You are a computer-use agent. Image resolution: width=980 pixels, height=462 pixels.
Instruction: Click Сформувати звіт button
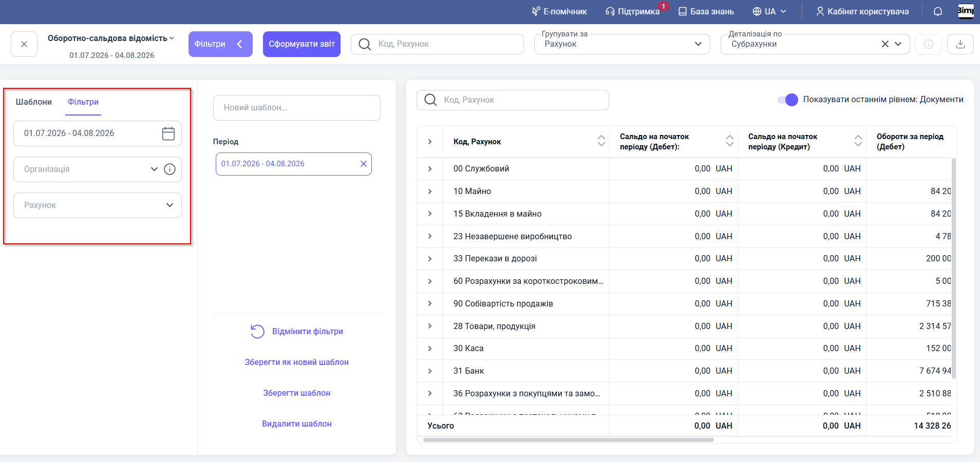pyautogui.click(x=301, y=44)
